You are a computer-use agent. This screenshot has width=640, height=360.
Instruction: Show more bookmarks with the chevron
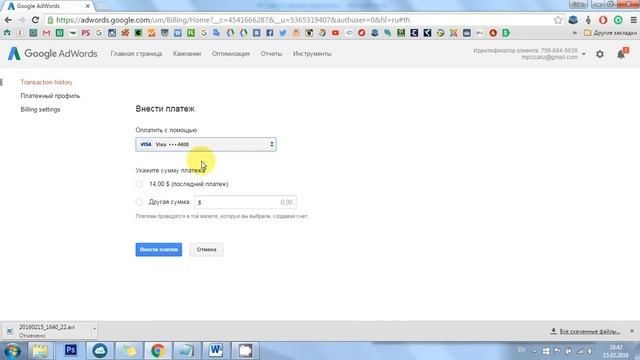click(x=575, y=33)
